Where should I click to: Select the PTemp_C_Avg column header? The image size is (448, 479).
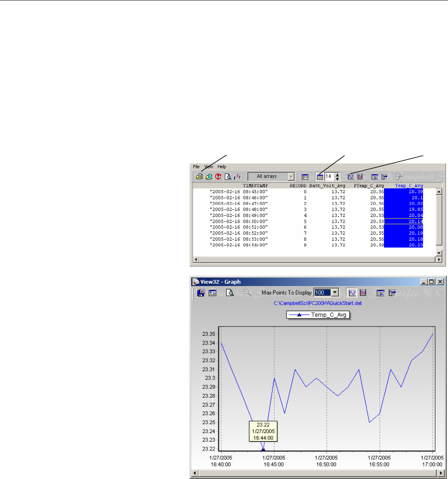[369, 186]
